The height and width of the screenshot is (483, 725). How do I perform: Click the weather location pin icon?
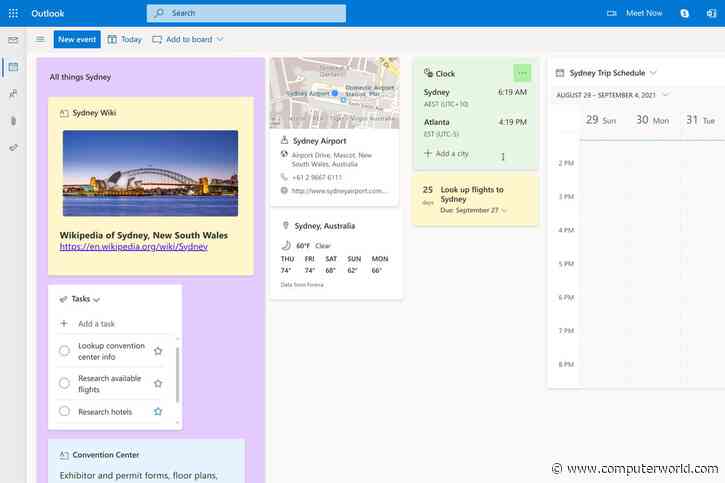[x=286, y=226]
